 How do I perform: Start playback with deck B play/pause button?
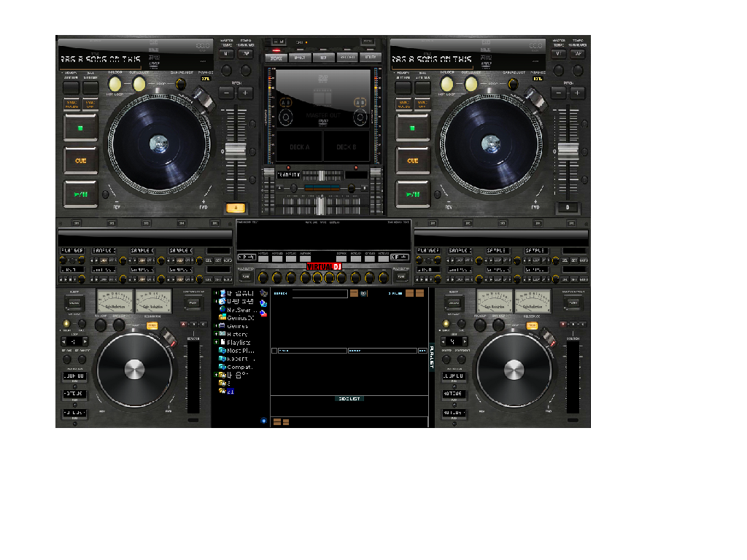(413, 194)
